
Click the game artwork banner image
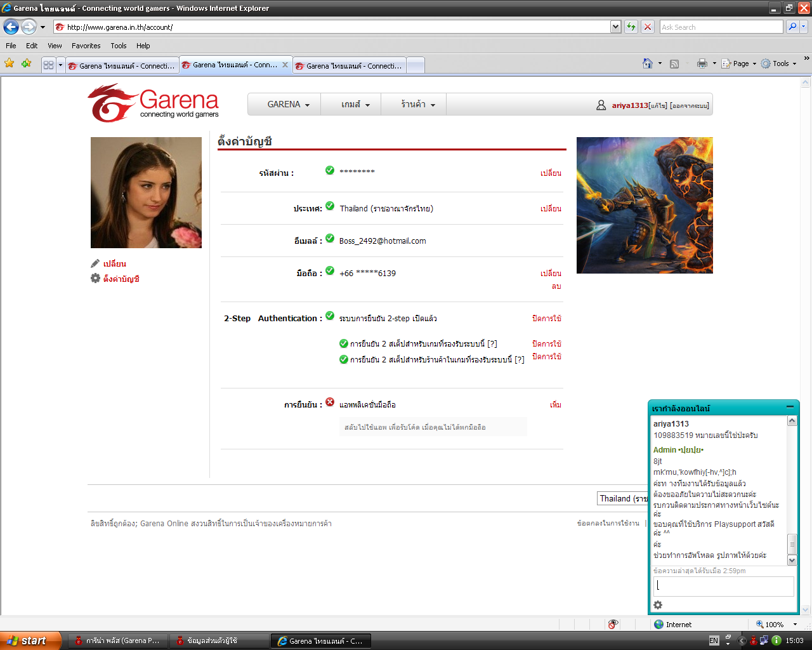point(645,205)
